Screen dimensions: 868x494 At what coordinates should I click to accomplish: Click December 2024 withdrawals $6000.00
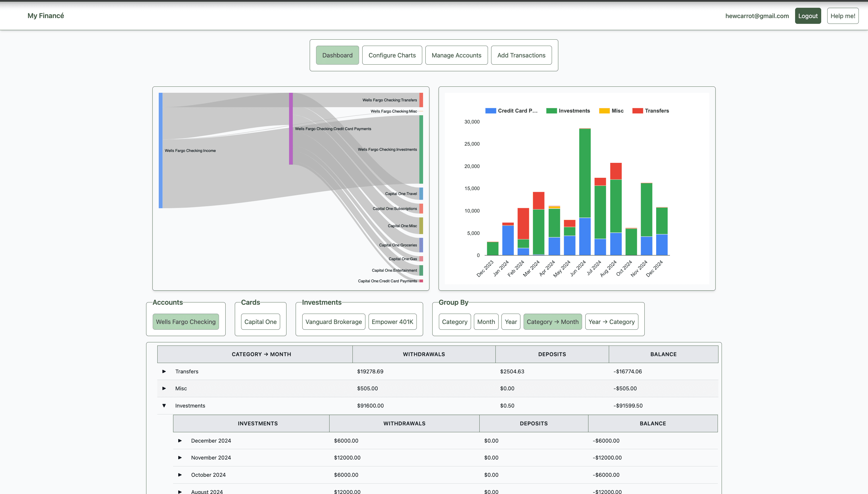(x=346, y=441)
